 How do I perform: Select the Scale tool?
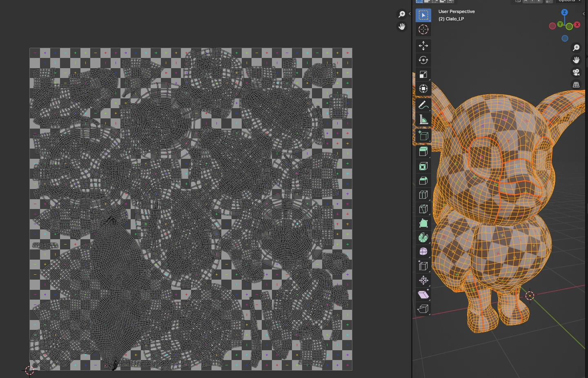(x=423, y=74)
